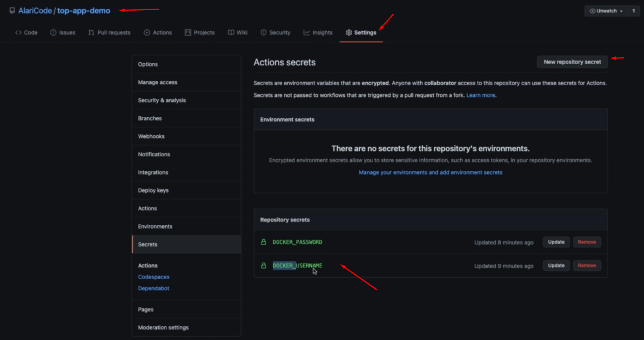
Task: Go to the Pull requests tab
Action: [109, 33]
